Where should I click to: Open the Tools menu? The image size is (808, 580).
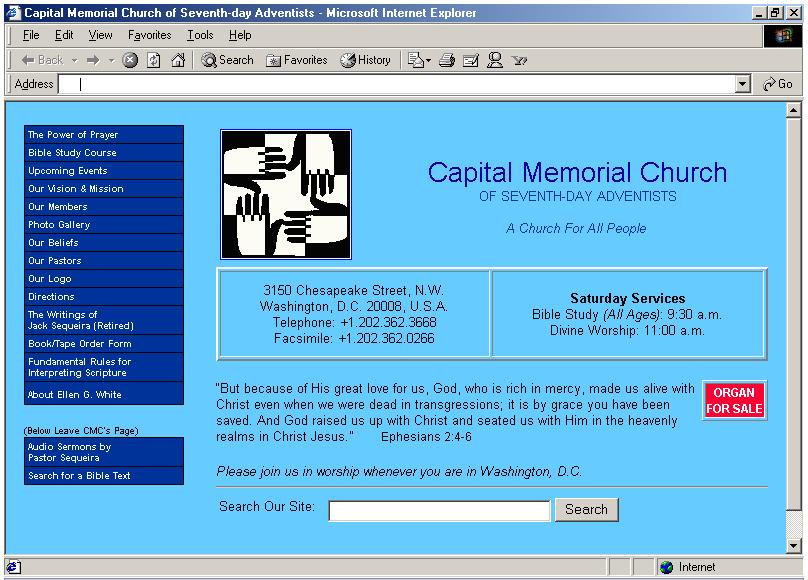click(x=200, y=35)
